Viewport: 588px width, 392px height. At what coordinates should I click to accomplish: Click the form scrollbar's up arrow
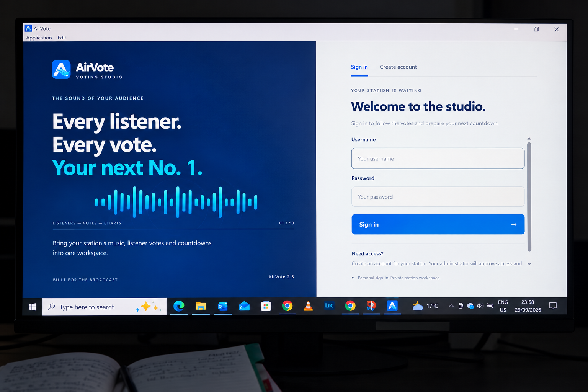(529, 139)
